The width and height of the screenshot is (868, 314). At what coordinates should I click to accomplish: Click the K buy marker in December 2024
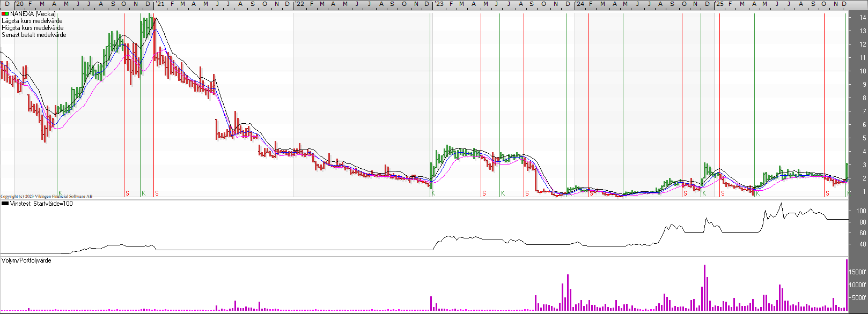704,193
